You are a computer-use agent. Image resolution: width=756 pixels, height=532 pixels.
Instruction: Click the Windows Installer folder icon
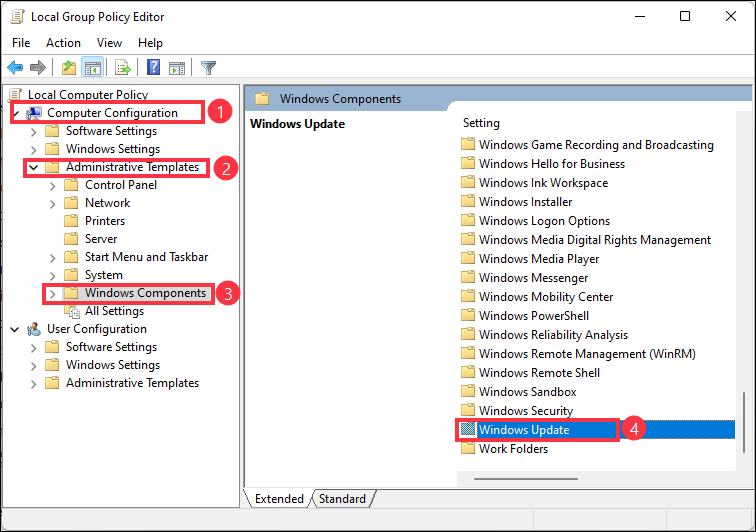click(468, 201)
